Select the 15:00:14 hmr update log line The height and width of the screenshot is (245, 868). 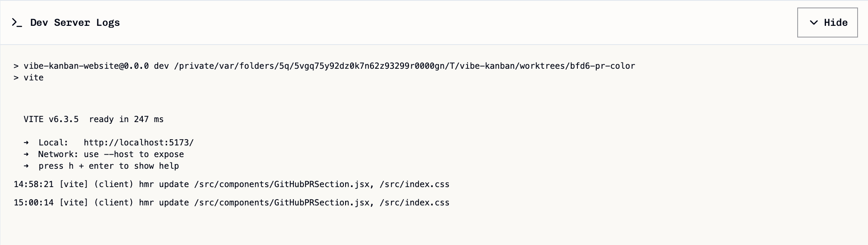coord(231,202)
